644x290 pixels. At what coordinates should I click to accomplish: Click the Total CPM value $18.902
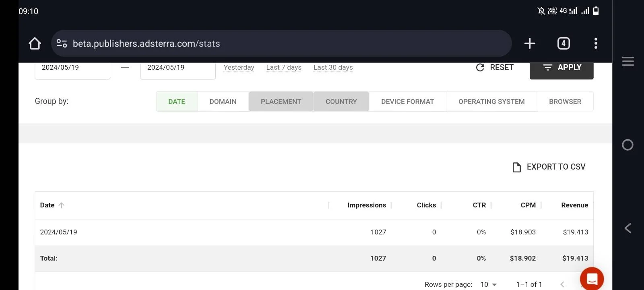(523, 259)
